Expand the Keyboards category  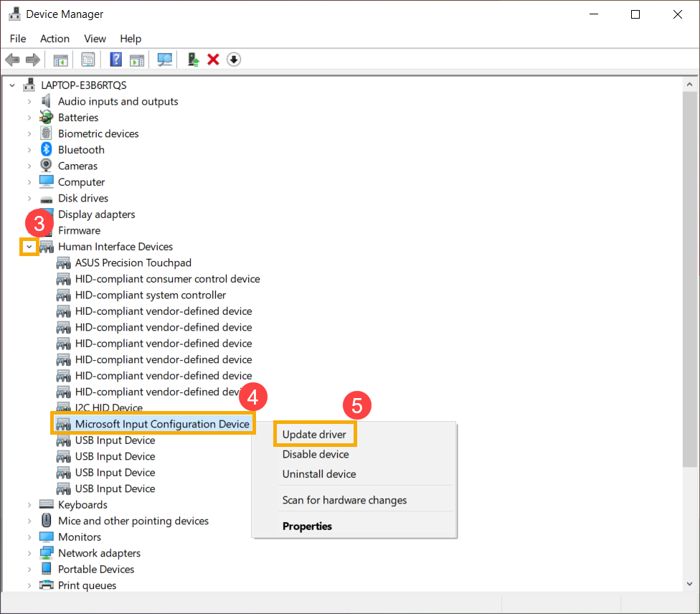29,505
